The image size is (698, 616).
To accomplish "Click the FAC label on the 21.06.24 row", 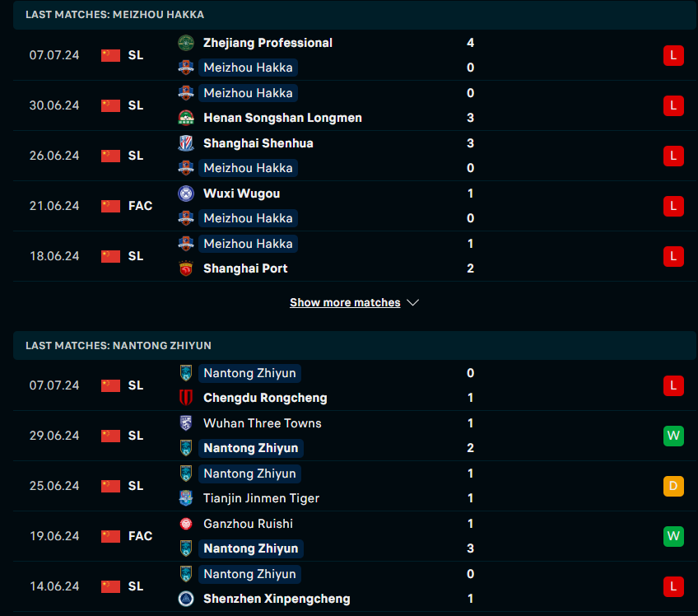I will tap(140, 206).
